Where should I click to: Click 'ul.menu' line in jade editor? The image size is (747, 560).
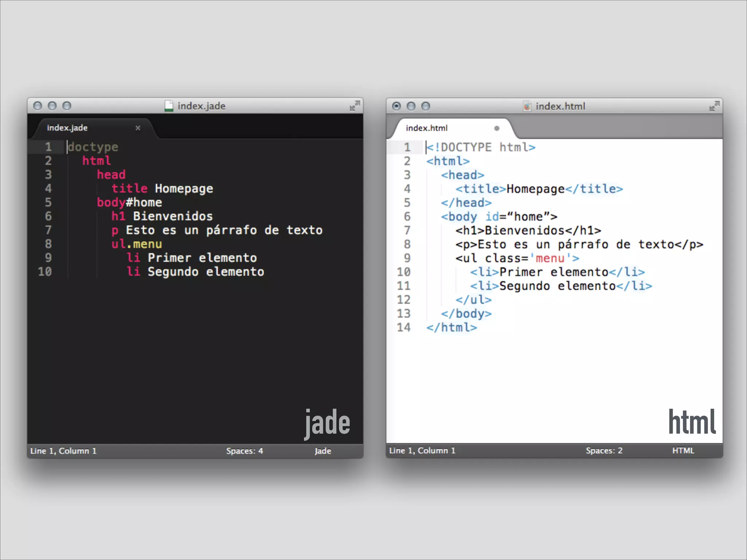(137, 244)
